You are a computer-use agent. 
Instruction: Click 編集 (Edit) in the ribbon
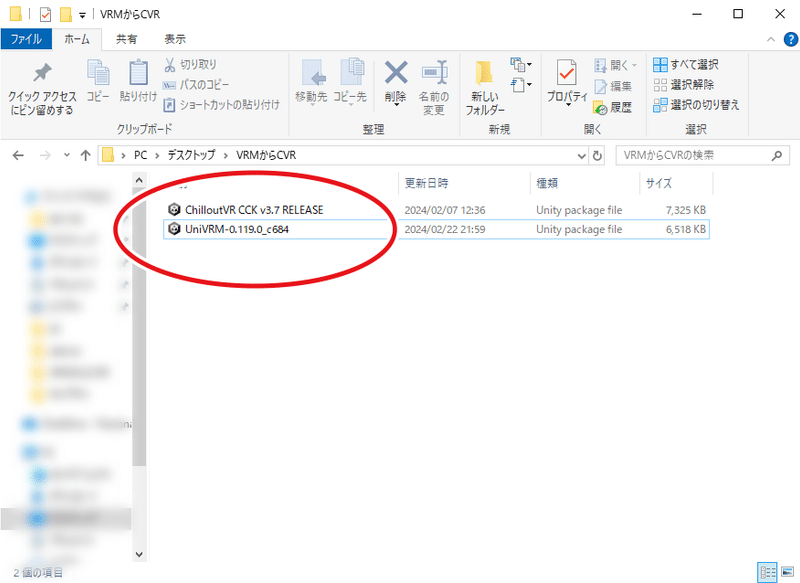tap(613, 86)
